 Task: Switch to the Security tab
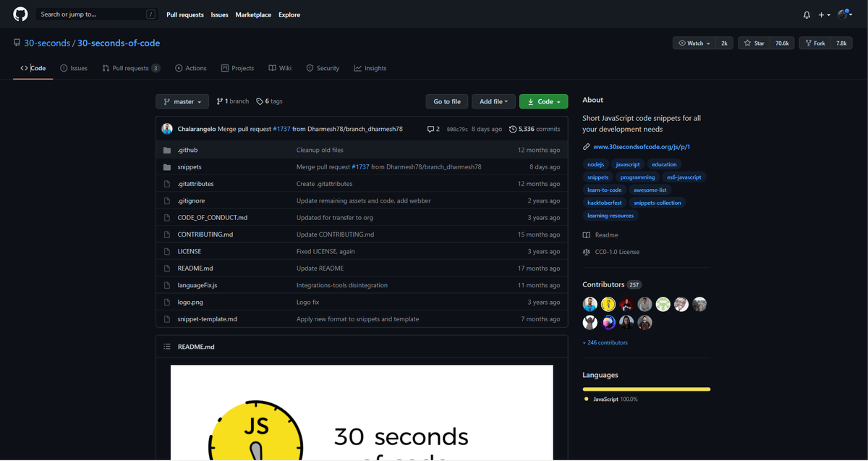pos(323,68)
